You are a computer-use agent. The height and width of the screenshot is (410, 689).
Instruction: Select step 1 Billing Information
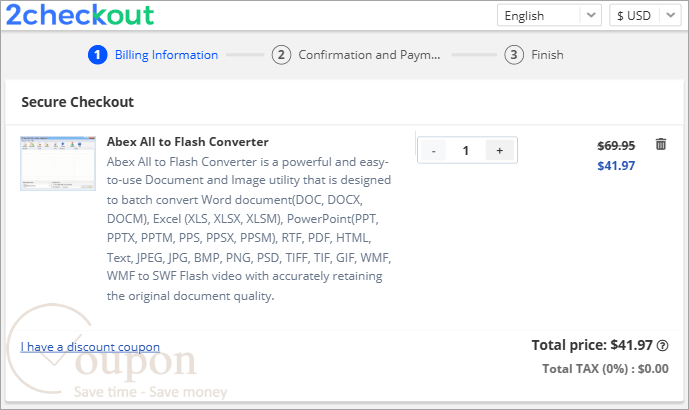point(153,55)
